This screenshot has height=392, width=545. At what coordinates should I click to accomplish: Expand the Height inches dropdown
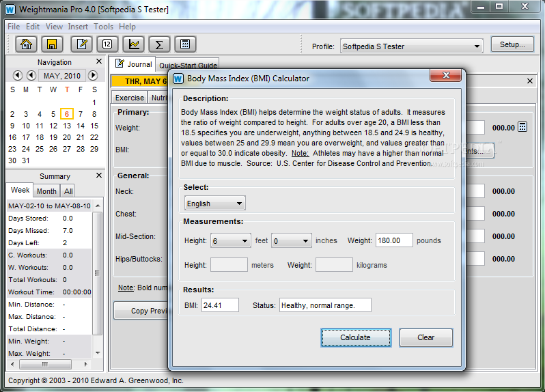(x=291, y=240)
